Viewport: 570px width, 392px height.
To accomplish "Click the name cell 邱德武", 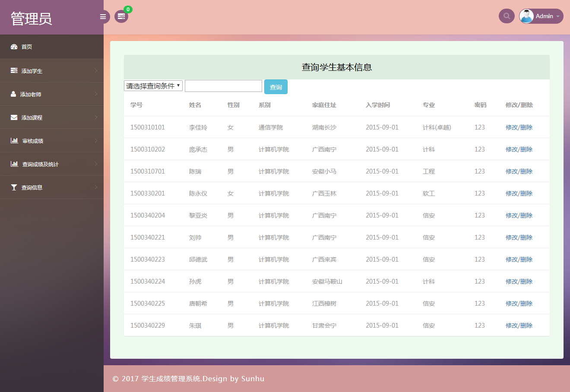I will point(198,259).
